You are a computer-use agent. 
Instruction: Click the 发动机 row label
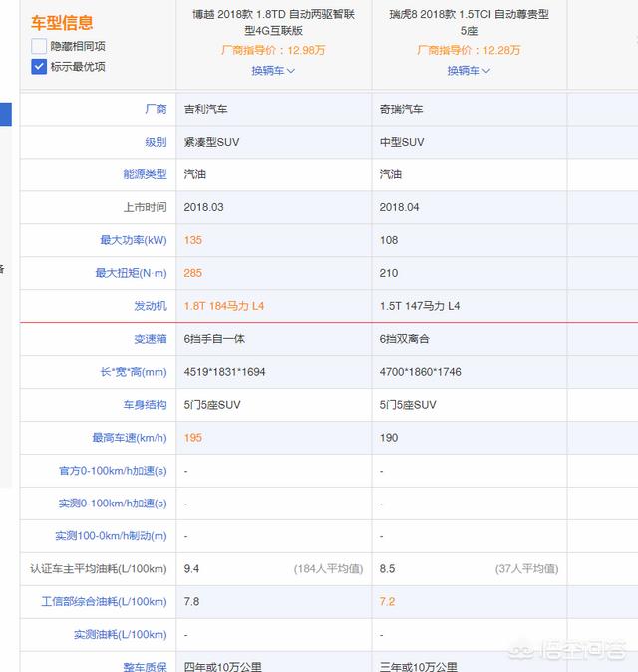click(x=150, y=306)
